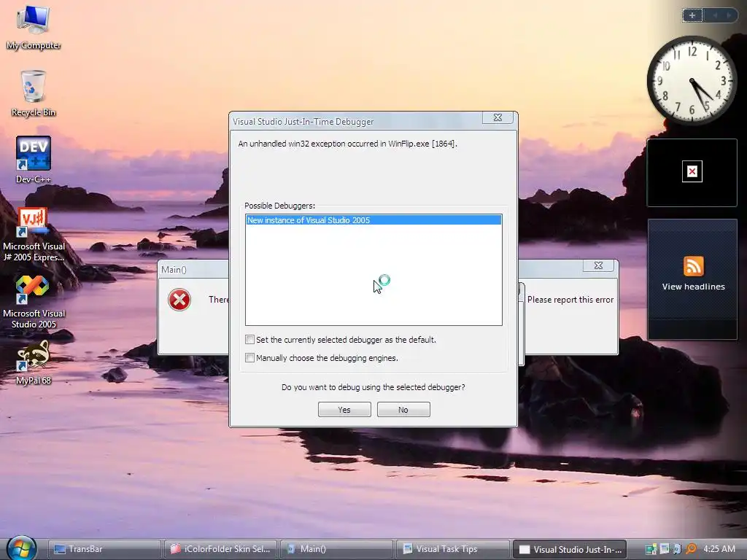Click the sidebar add gadget plus button
This screenshot has height=560, width=747.
point(692,15)
